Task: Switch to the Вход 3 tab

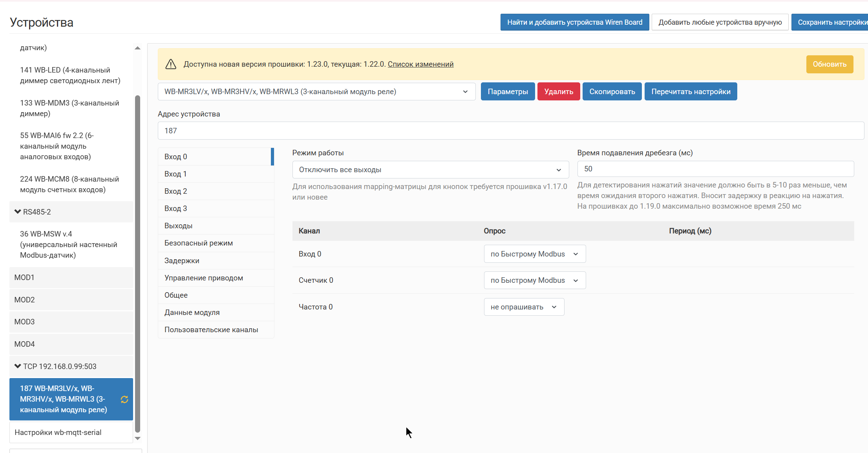Action: point(216,208)
